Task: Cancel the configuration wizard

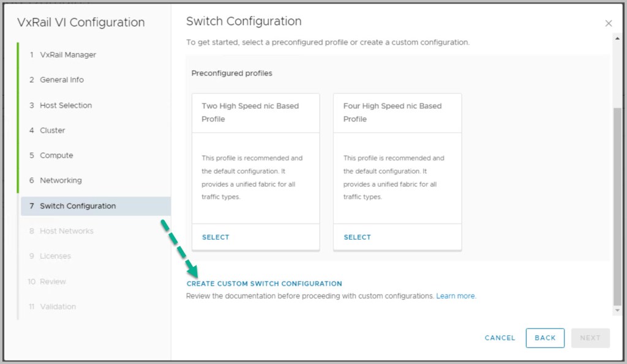Action: (x=500, y=338)
